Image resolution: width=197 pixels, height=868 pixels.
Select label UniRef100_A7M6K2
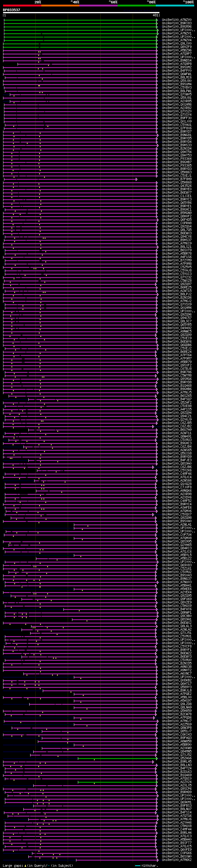[x=176, y=860]
